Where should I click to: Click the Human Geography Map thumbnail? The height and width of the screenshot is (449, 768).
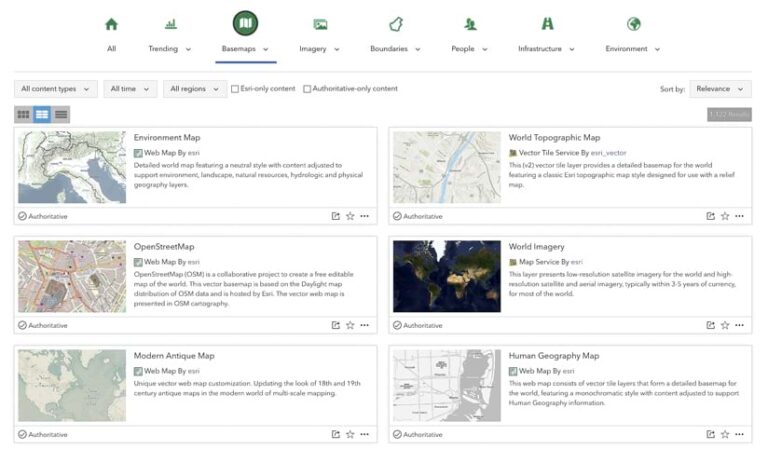click(447, 385)
